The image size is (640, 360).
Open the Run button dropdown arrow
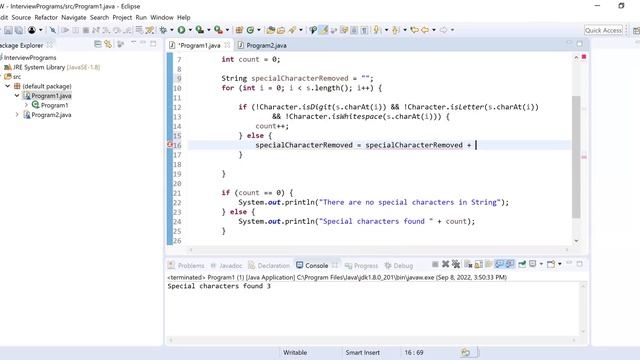(x=190, y=30)
